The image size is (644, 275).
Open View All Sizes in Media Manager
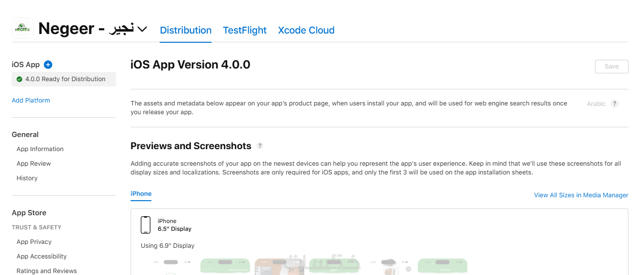(x=581, y=195)
